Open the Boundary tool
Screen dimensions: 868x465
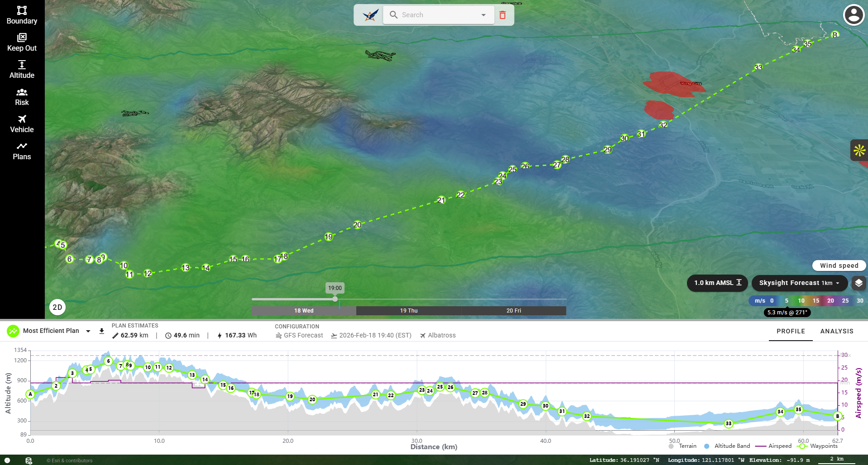[22, 15]
